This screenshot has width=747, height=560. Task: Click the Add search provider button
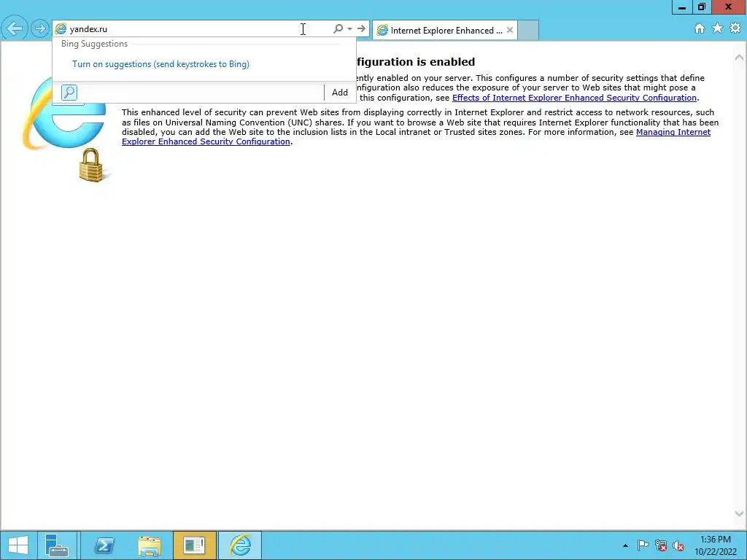click(x=340, y=93)
